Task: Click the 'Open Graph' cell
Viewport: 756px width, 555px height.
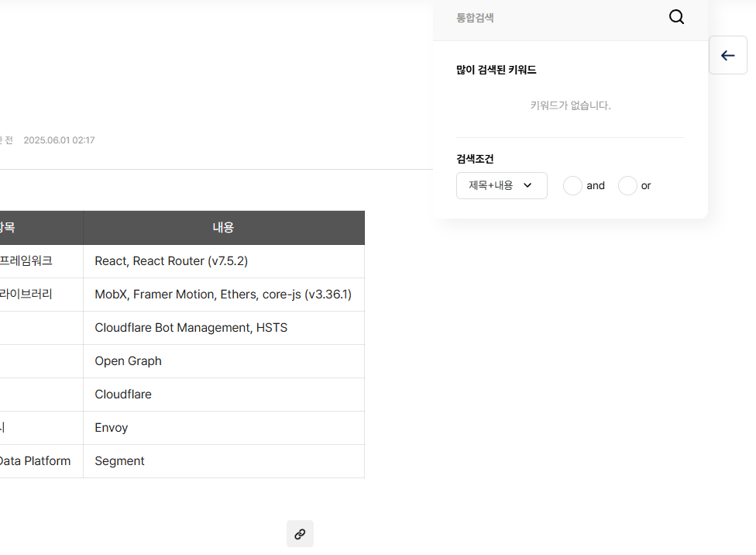Action: (224, 361)
